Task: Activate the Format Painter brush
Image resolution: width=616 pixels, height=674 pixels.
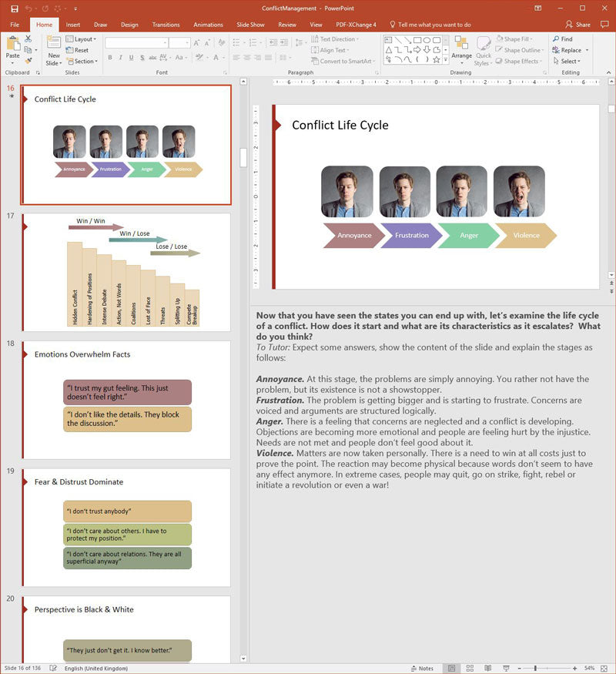Action: pyautogui.click(x=28, y=61)
